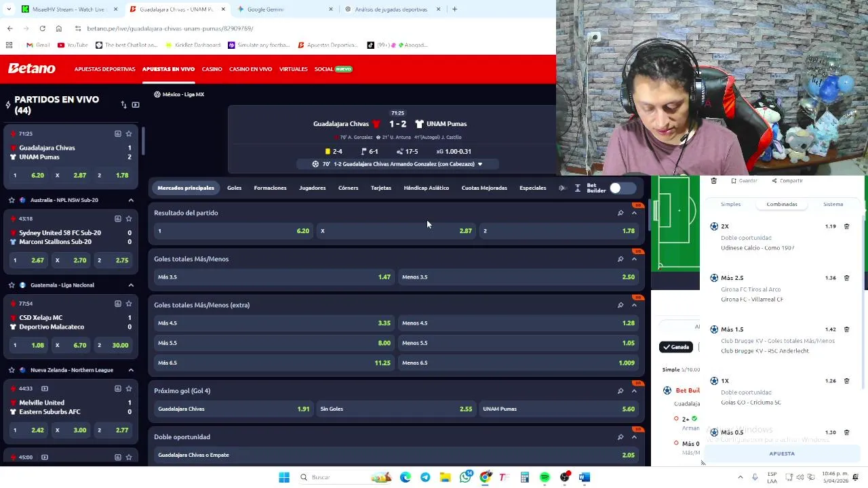
Task: Remove the Más 2.5 Girona bet
Action: 846,278
